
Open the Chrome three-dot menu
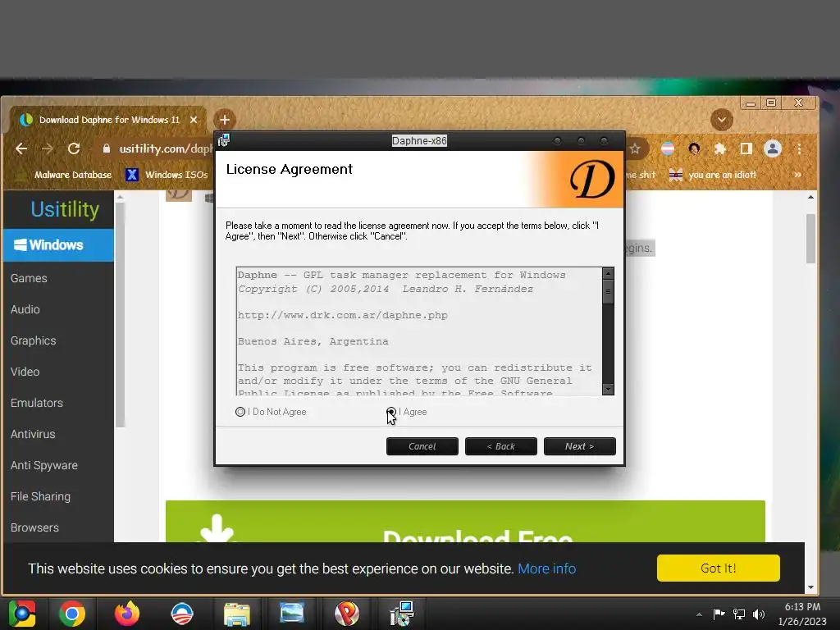point(799,148)
